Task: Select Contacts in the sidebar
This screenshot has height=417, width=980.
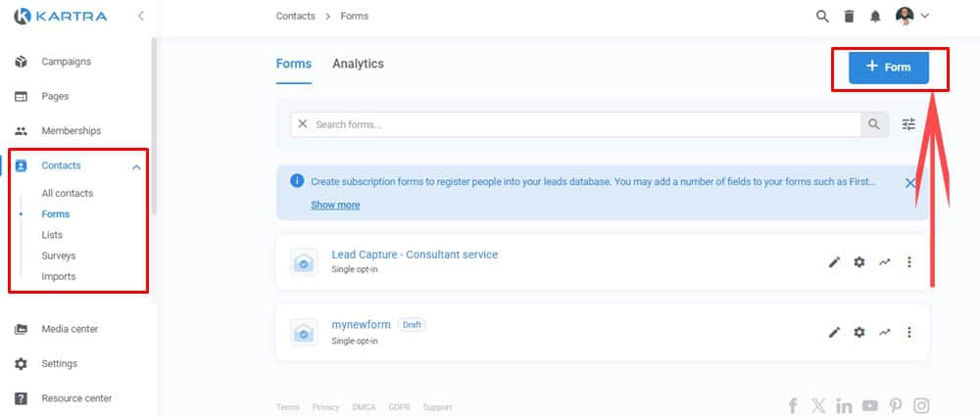Action: pos(61,165)
